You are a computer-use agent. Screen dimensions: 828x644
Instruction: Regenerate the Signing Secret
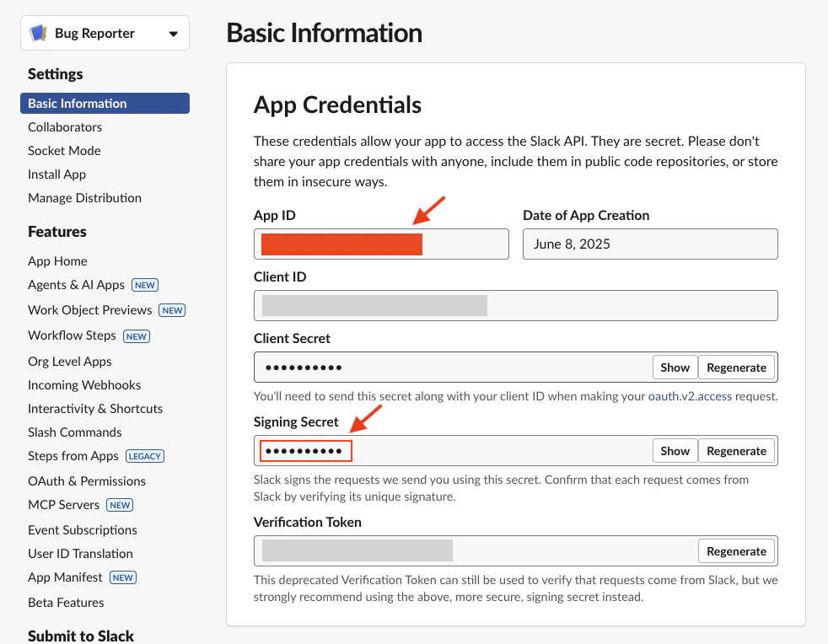(x=736, y=450)
